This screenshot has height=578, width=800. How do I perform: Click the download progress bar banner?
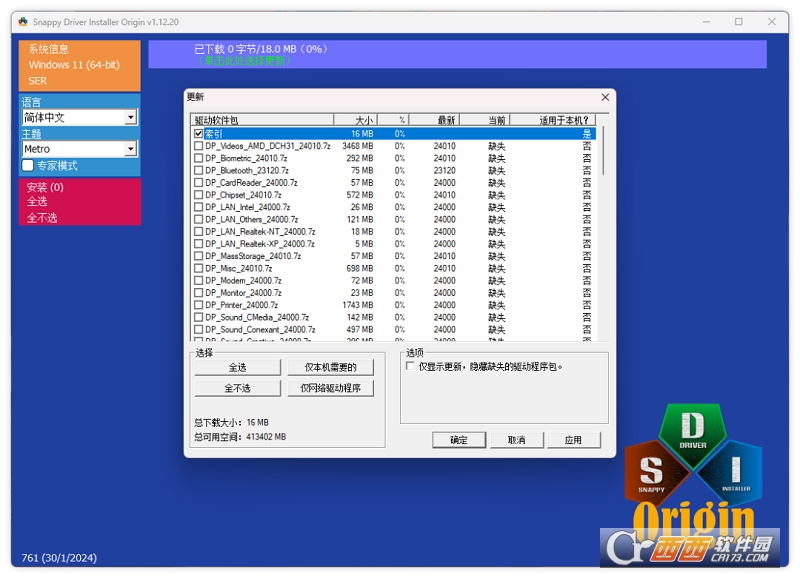pyautogui.click(x=457, y=54)
